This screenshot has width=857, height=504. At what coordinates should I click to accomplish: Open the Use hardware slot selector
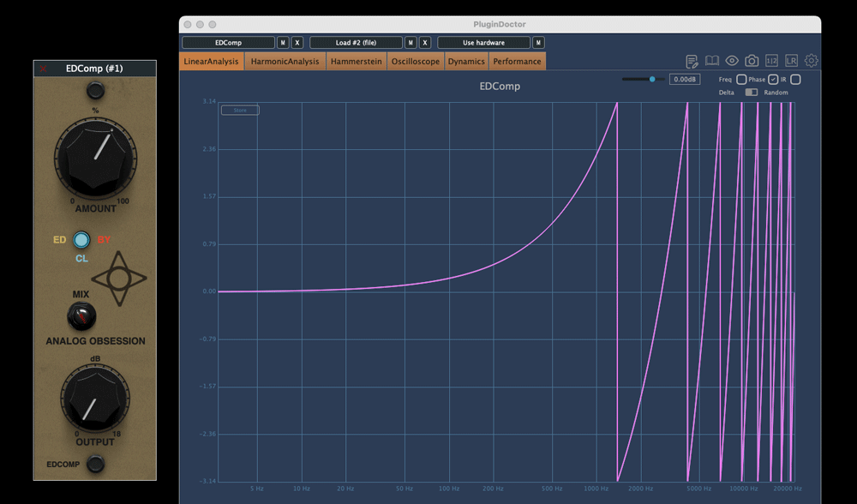point(483,43)
